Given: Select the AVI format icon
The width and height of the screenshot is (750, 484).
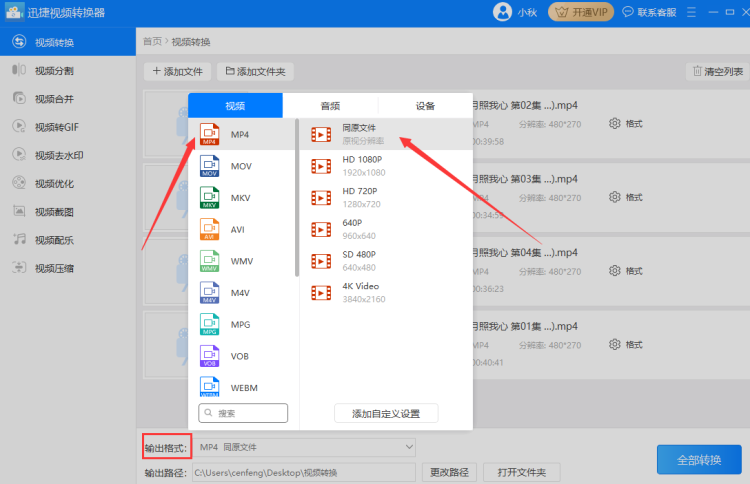Looking at the screenshot, I should pyautogui.click(x=210, y=229).
